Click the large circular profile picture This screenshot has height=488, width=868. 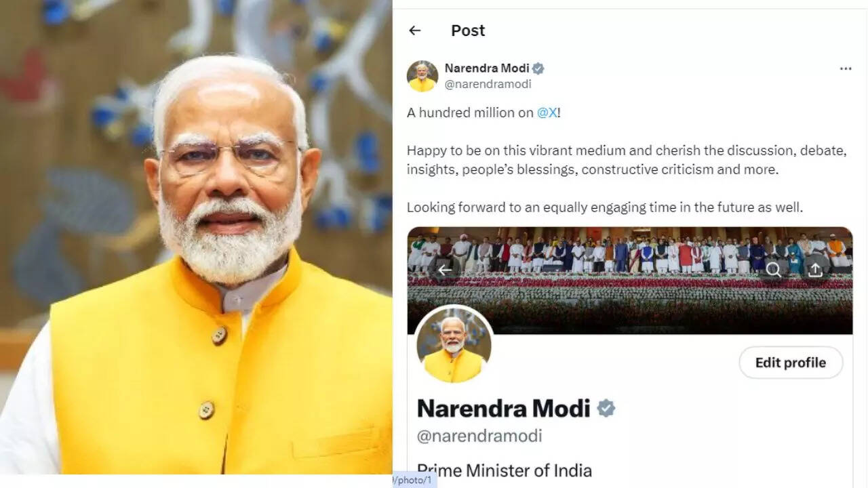(x=454, y=344)
